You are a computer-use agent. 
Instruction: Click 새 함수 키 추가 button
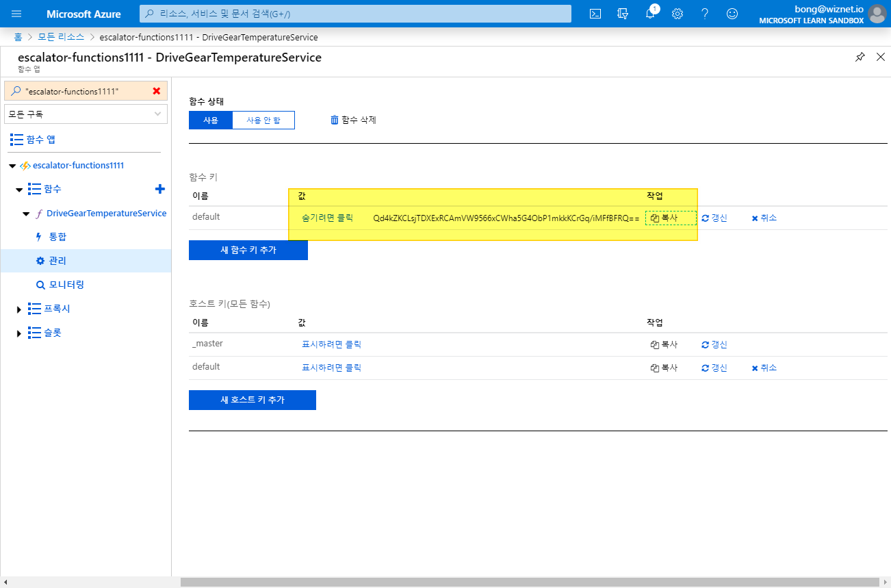pyautogui.click(x=248, y=250)
